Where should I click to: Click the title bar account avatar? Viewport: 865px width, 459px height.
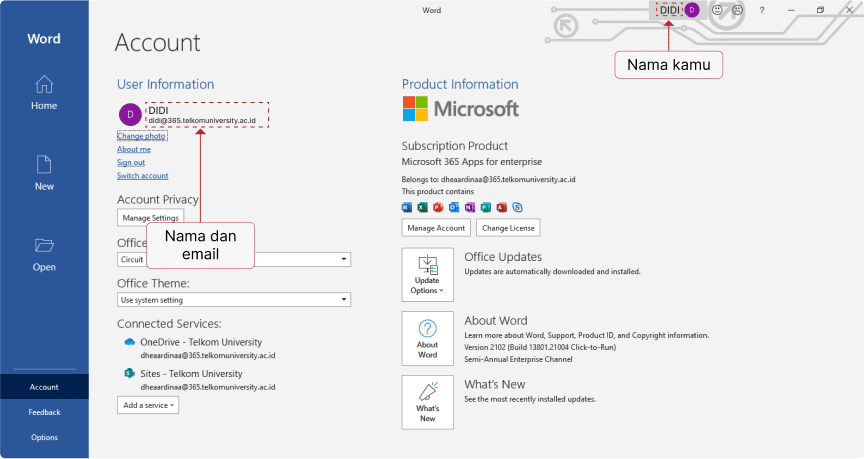692,10
